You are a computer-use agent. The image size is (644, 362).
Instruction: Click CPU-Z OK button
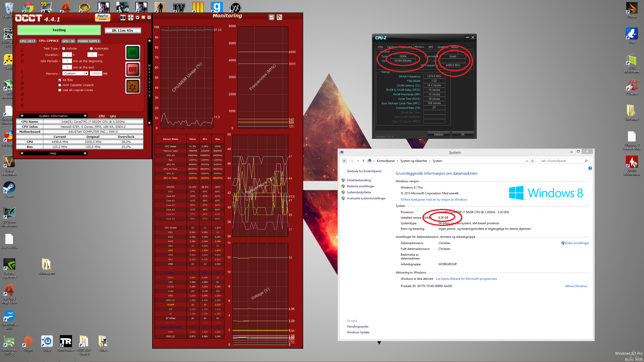click(x=463, y=134)
